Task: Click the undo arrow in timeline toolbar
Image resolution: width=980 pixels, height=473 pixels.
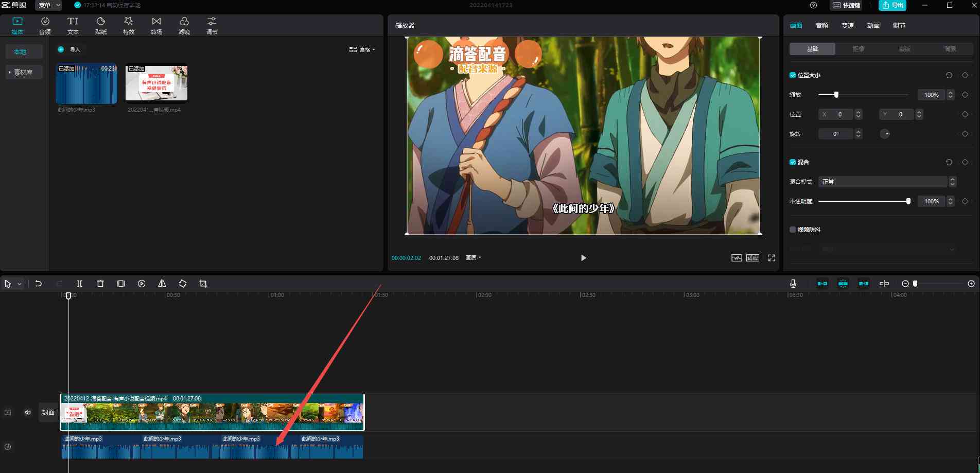Action: (39, 284)
